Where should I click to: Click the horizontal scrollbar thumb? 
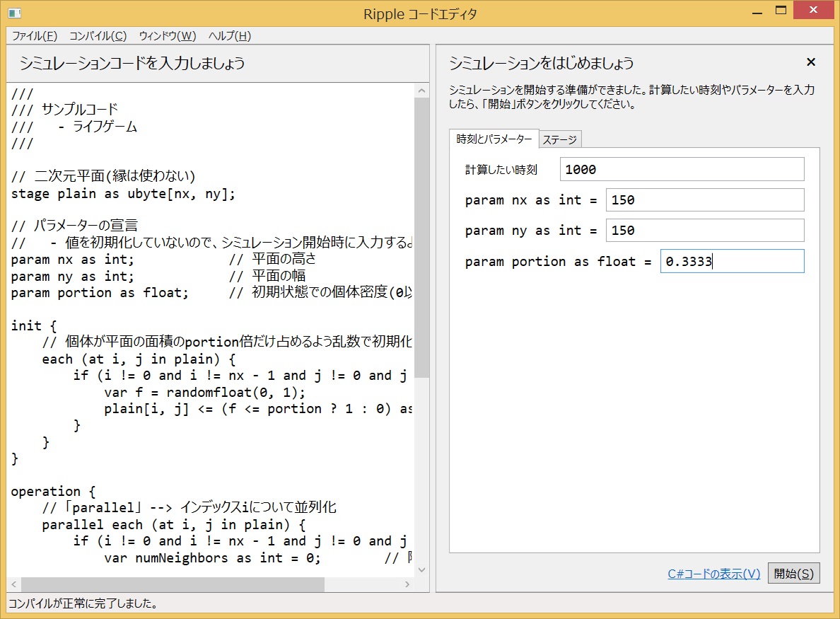tap(173, 584)
